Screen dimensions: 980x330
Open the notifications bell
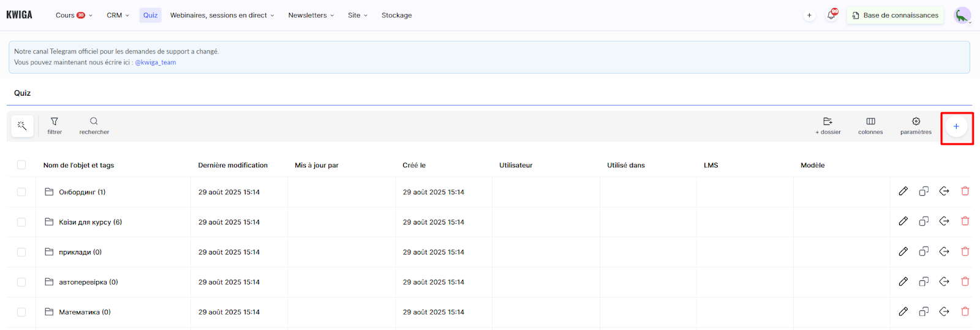pos(831,15)
